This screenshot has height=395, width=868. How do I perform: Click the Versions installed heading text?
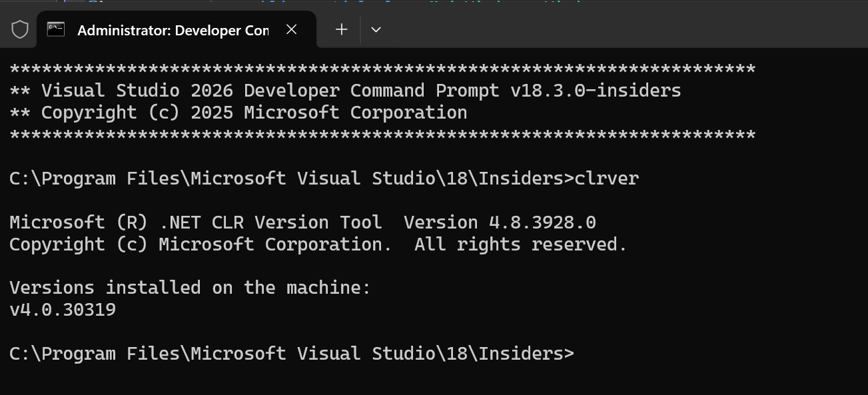189,287
